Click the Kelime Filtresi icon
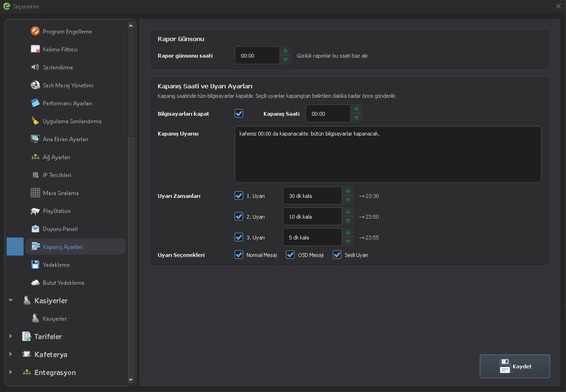This screenshot has width=566, height=392. (x=35, y=49)
